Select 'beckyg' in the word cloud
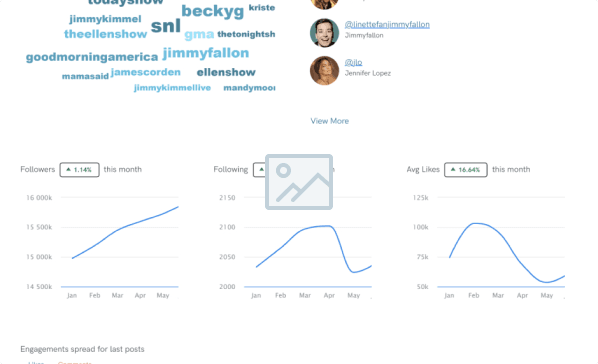 [x=212, y=11]
